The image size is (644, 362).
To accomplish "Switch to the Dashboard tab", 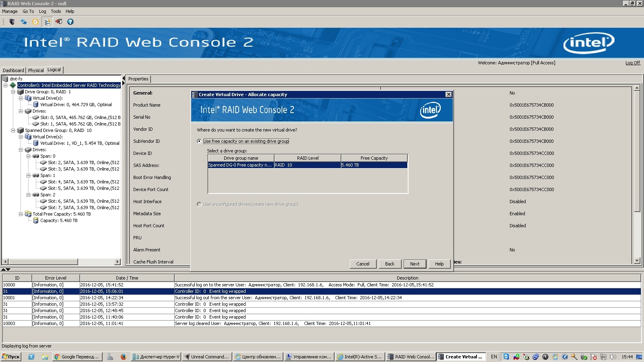I will (x=13, y=70).
